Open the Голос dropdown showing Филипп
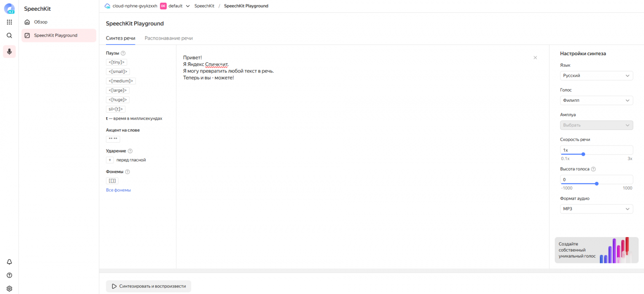644x294 pixels. click(x=596, y=101)
